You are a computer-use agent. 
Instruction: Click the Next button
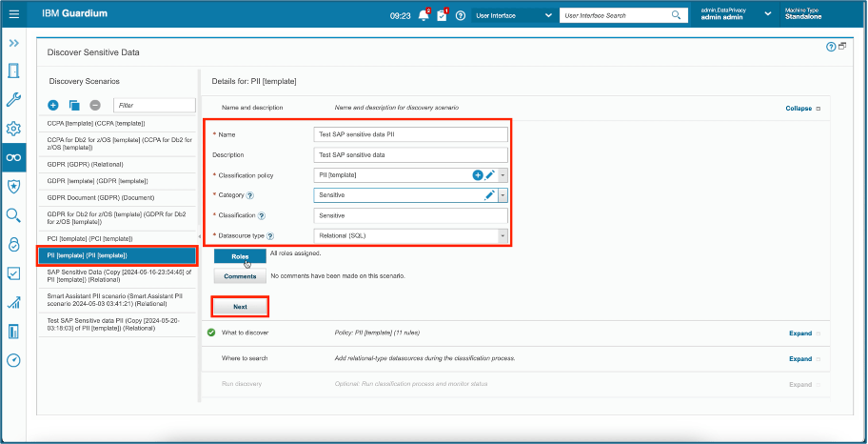[x=240, y=307]
